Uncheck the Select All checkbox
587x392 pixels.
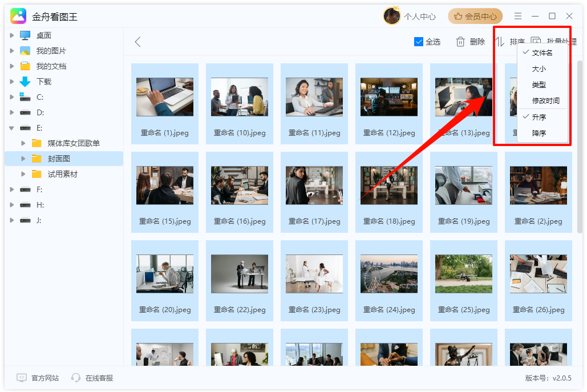pyautogui.click(x=419, y=42)
